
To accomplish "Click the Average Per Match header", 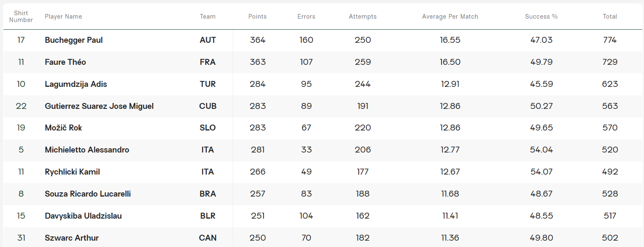I will coord(450,17).
